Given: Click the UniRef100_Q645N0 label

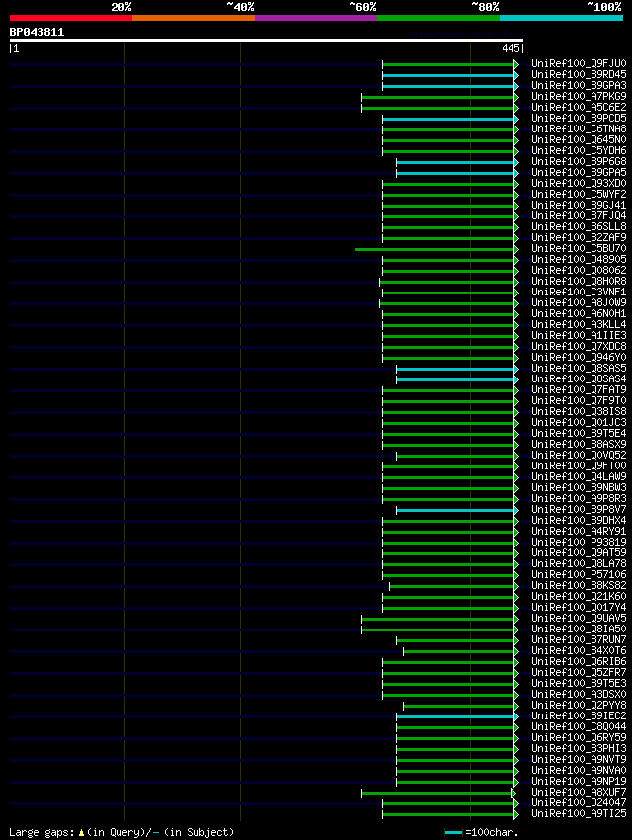Looking at the screenshot, I should [x=579, y=139].
